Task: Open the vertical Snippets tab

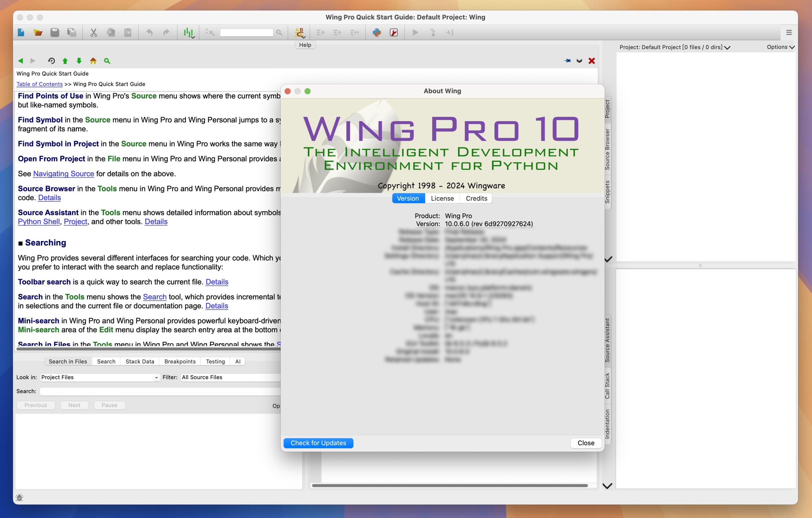Action: (607, 192)
